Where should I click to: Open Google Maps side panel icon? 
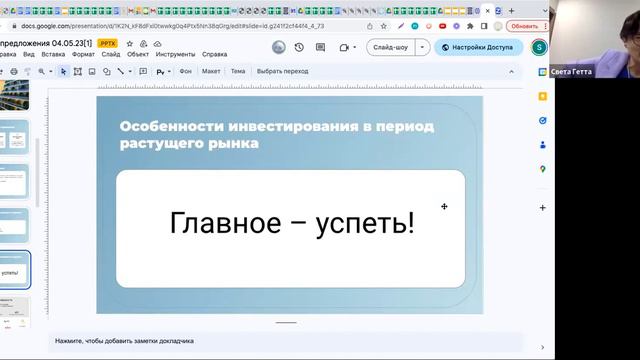542,169
